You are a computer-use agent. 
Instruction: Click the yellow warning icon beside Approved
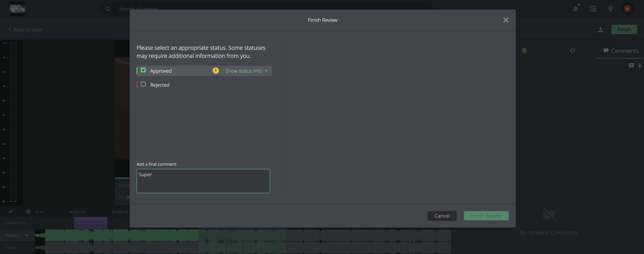[x=216, y=71]
